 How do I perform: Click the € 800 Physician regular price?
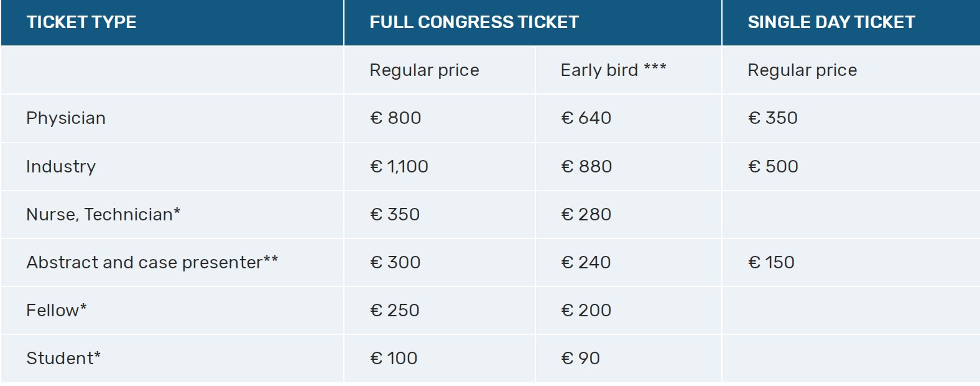coord(395,118)
